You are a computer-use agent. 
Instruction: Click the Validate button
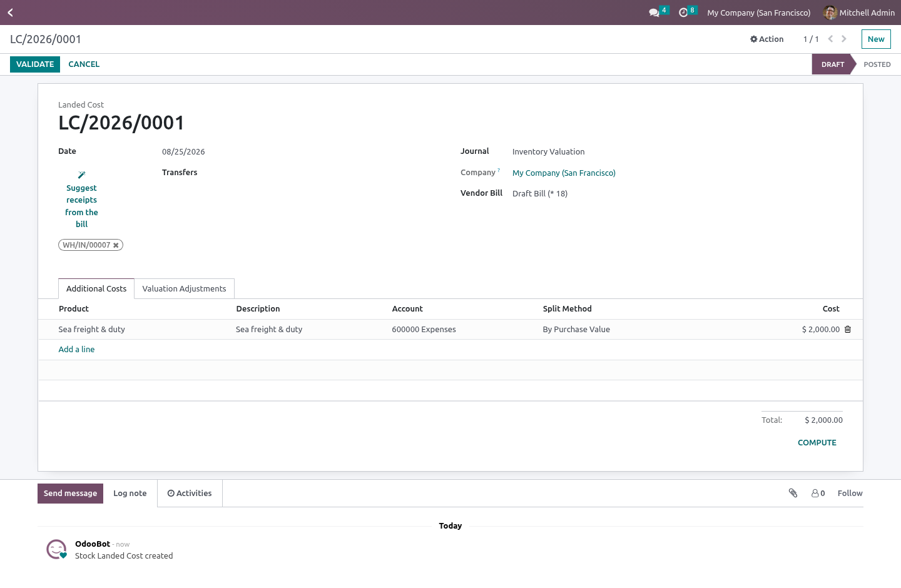tap(35, 64)
